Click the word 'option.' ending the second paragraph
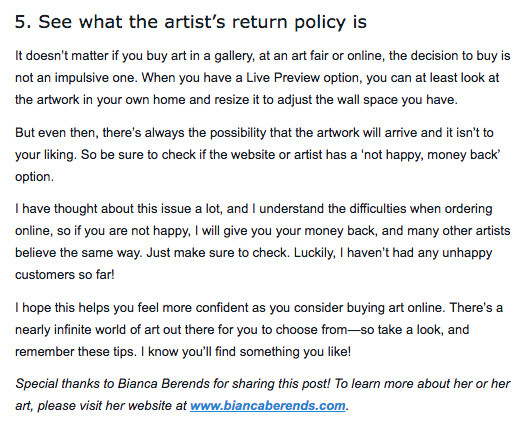Screen dimensions: 522x423 34,177
